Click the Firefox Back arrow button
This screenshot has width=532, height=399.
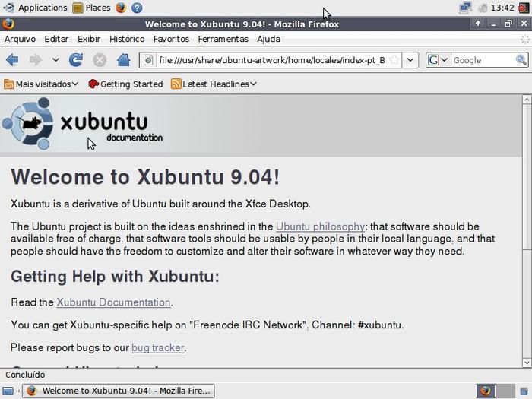12,60
